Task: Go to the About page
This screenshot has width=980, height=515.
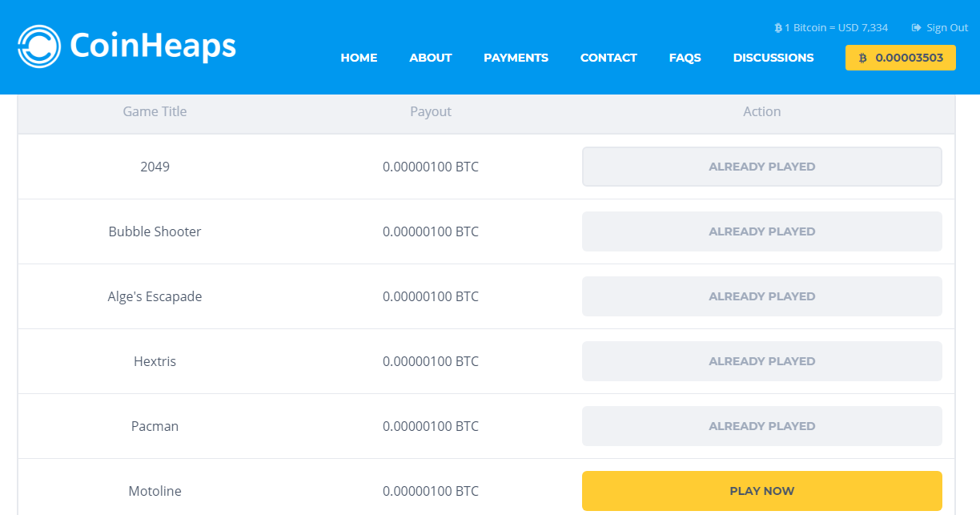Action: coord(431,58)
